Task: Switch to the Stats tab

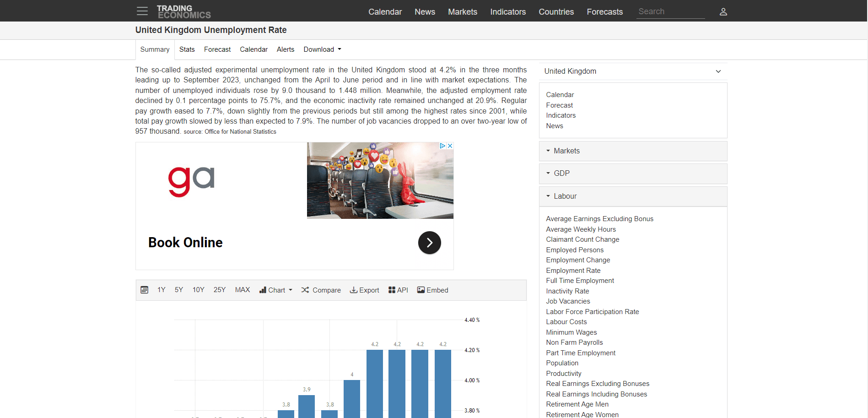Action: 187,49
